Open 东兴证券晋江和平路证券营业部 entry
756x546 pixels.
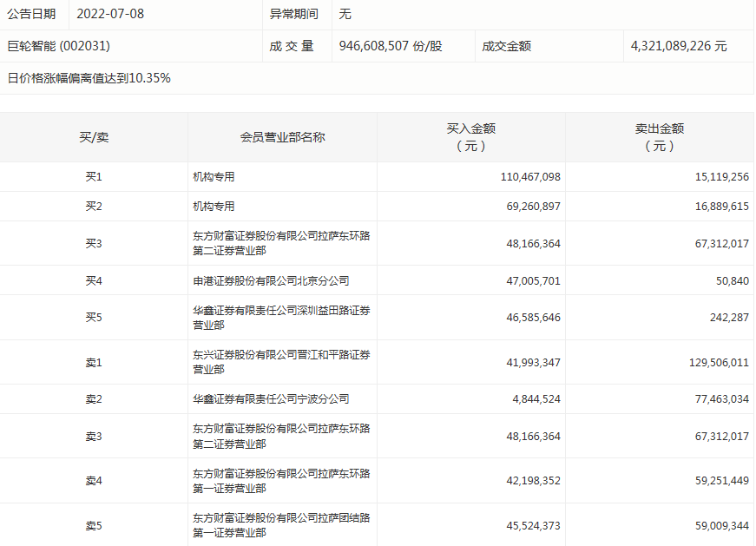pyautogui.click(x=281, y=362)
